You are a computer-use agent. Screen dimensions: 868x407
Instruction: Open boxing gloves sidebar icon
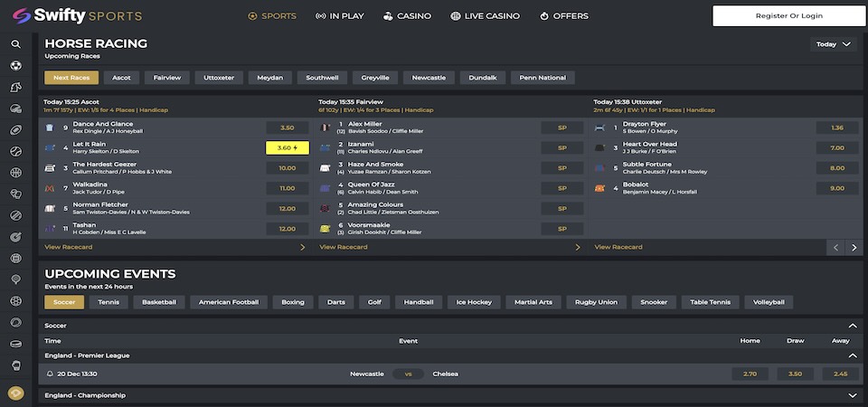tap(16, 194)
